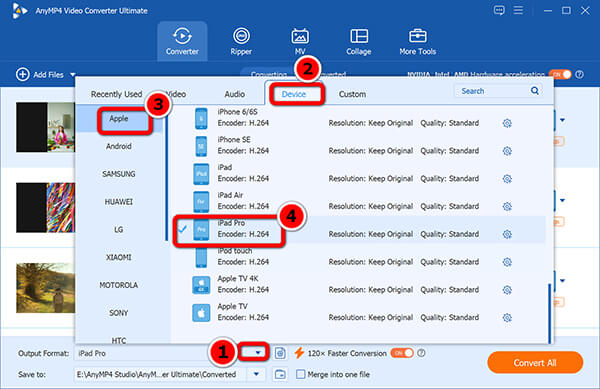Click Faster Conversion help icon
600x389 pixels.
(421, 353)
